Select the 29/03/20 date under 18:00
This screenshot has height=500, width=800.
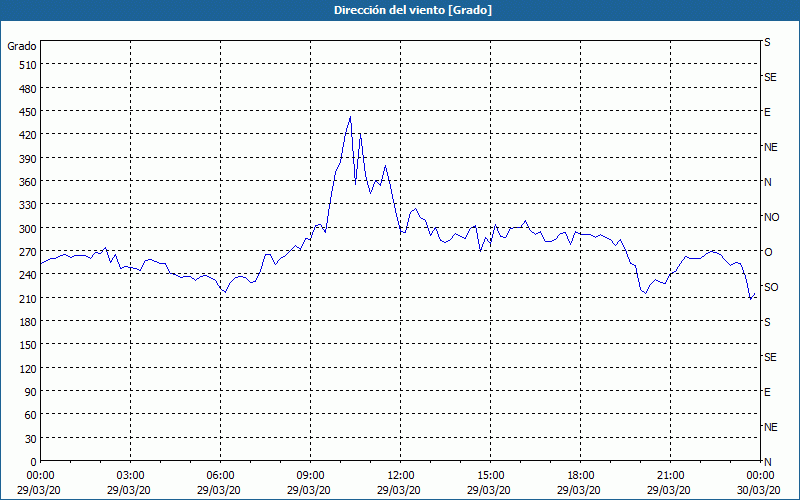click(579, 491)
